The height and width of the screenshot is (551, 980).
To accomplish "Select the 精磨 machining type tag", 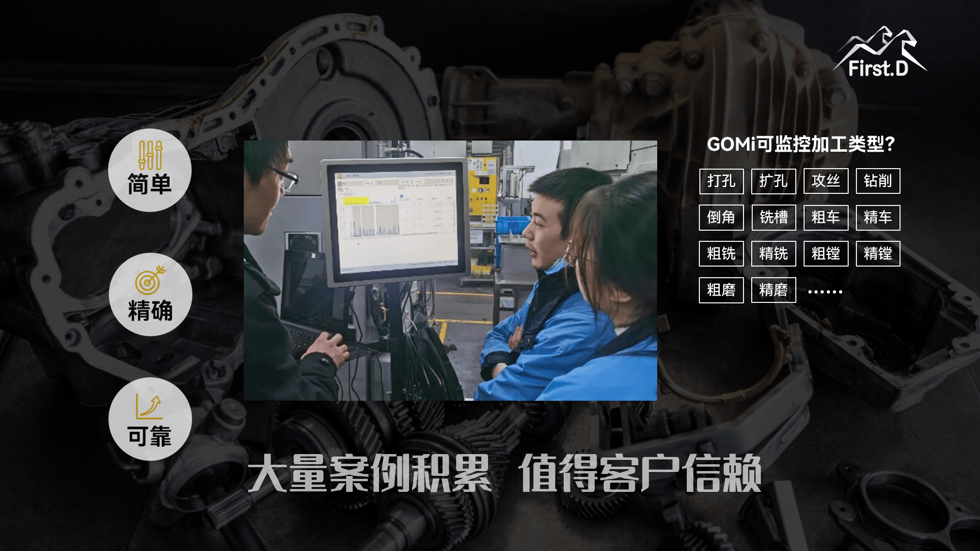I will [774, 290].
